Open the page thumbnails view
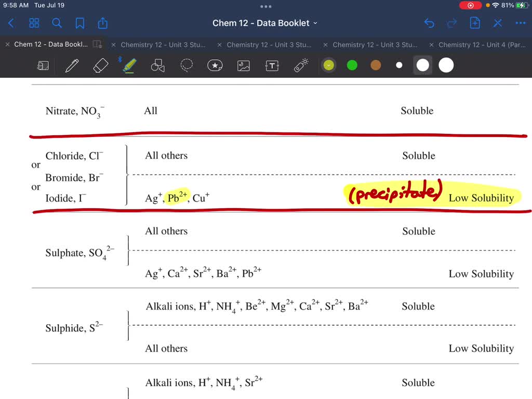This screenshot has width=532, height=399. pos(34,23)
